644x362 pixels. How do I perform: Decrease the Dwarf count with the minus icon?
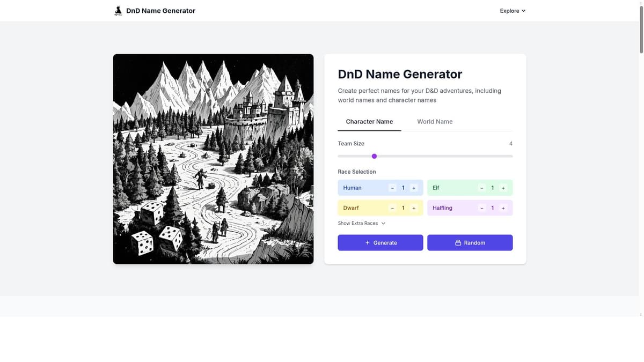[392, 208]
